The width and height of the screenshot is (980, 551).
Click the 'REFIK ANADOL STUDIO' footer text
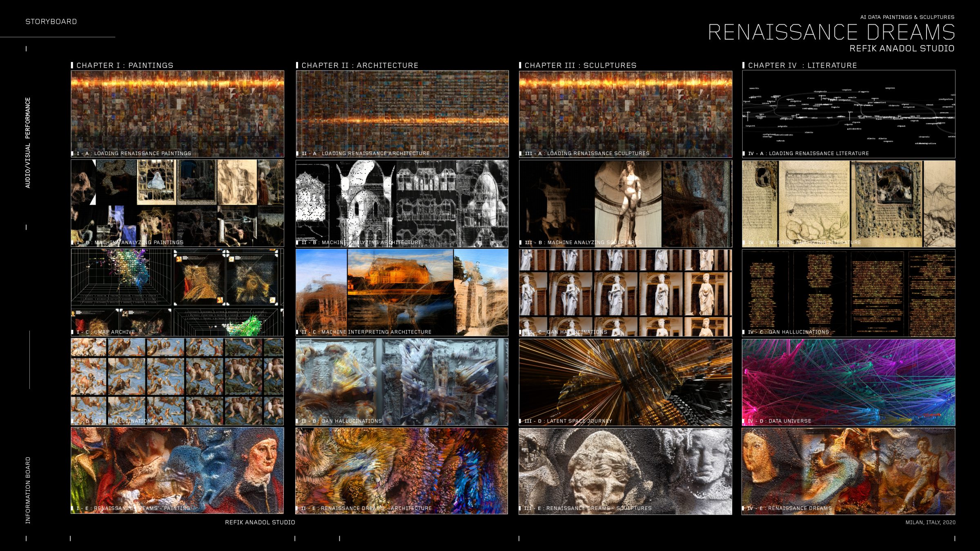click(260, 522)
